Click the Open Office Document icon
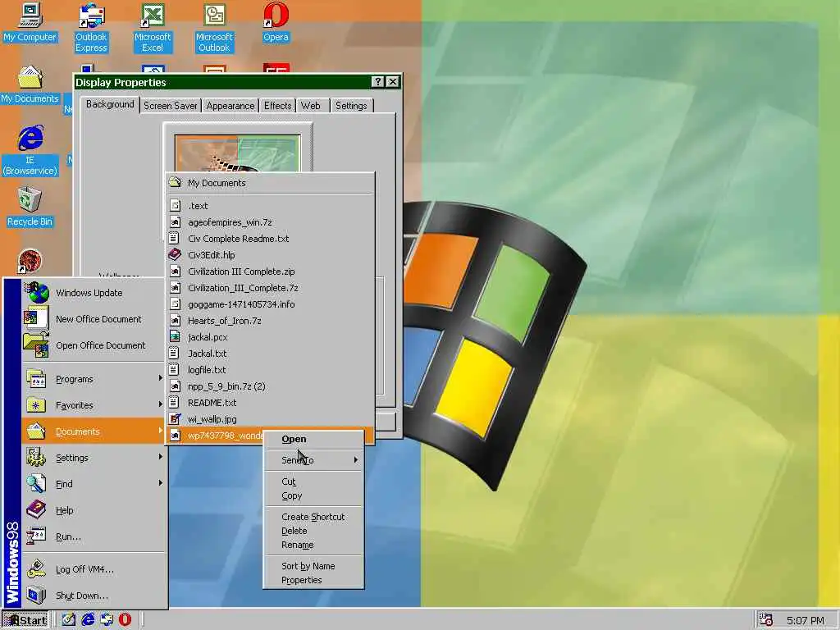840x630 pixels. point(36,345)
